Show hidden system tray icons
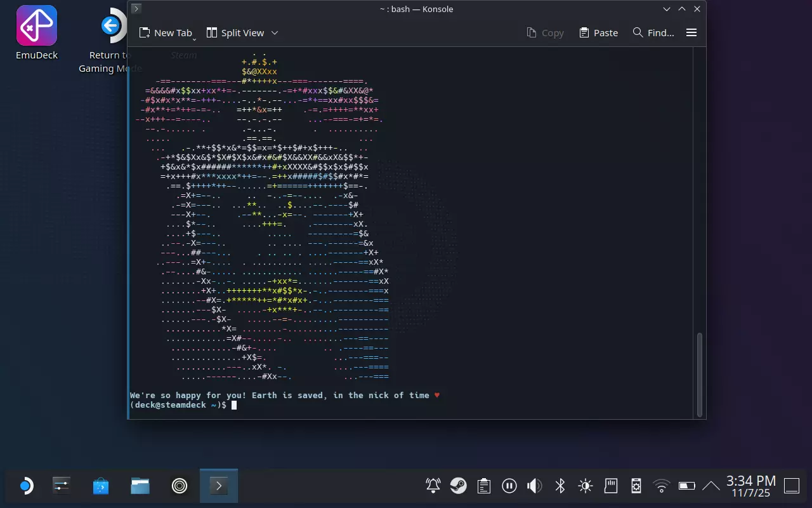812x508 pixels. pos(711,486)
